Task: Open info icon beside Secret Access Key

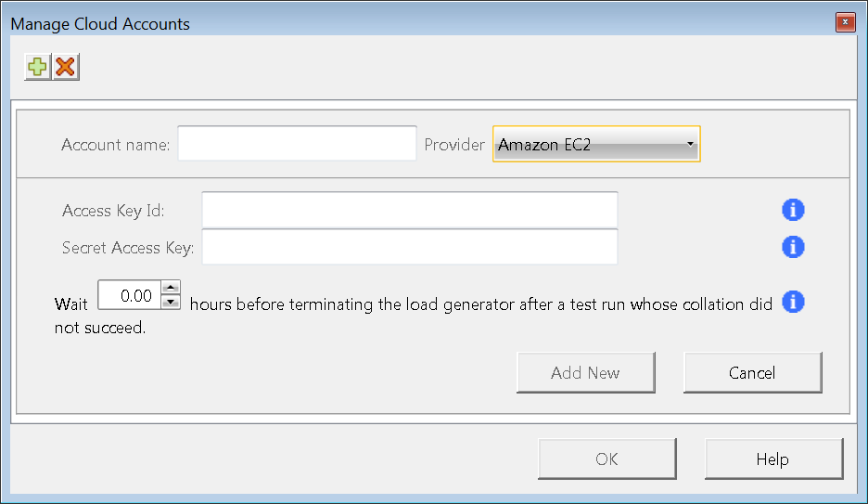Action: tap(793, 247)
